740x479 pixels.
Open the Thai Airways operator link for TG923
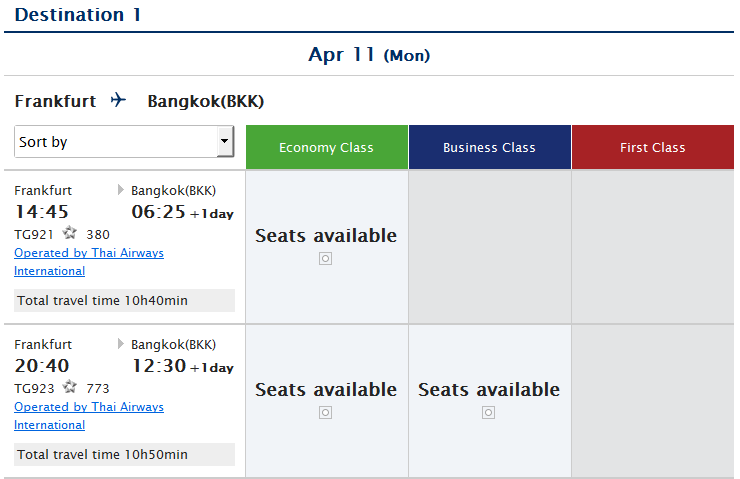click(x=89, y=408)
